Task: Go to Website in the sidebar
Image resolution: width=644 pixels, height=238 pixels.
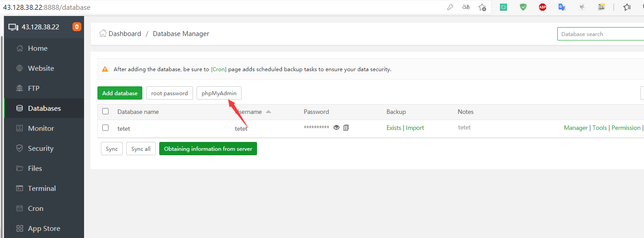Action: [x=40, y=69]
